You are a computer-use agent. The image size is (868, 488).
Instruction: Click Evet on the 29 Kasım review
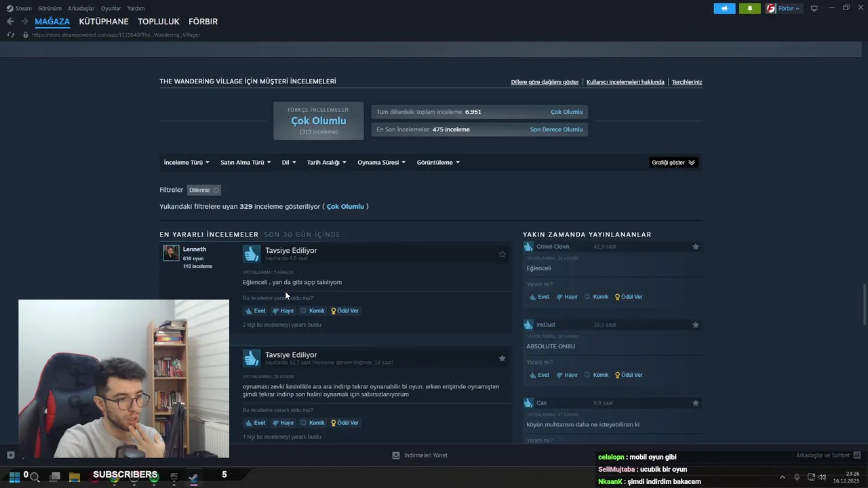pyautogui.click(x=255, y=423)
